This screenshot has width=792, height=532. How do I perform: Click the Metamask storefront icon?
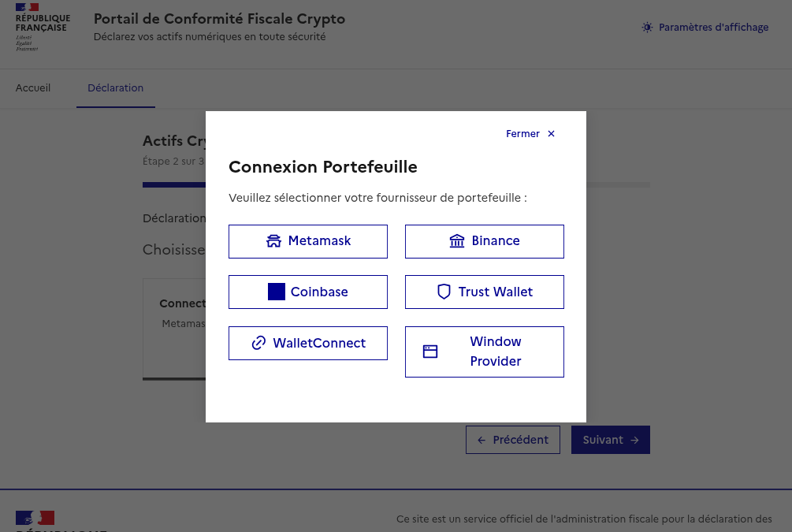273,241
